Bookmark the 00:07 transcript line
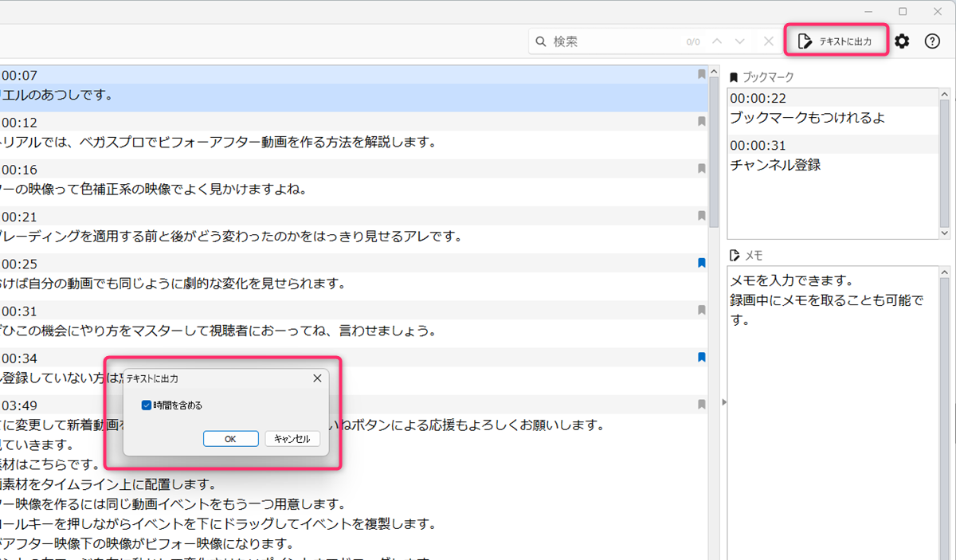Image resolution: width=956 pixels, height=560 pixels. tap(701, 75)
